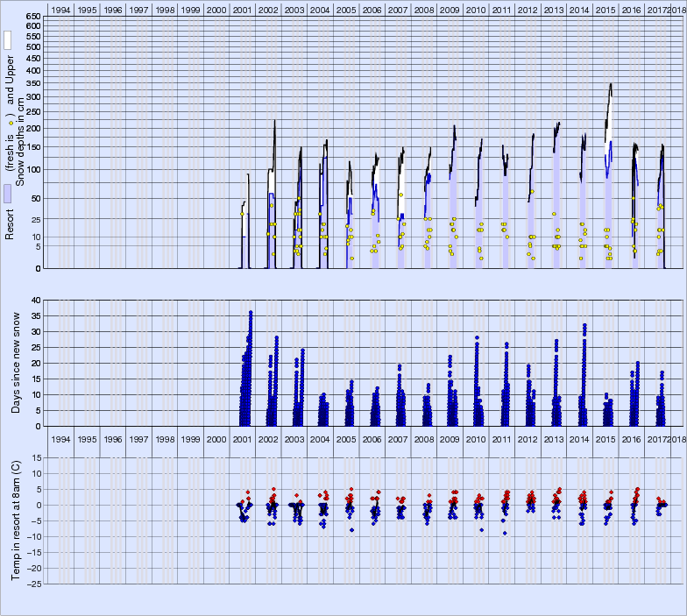
Task: Select 1994 in the top year header
Action: tap(61, 9)
